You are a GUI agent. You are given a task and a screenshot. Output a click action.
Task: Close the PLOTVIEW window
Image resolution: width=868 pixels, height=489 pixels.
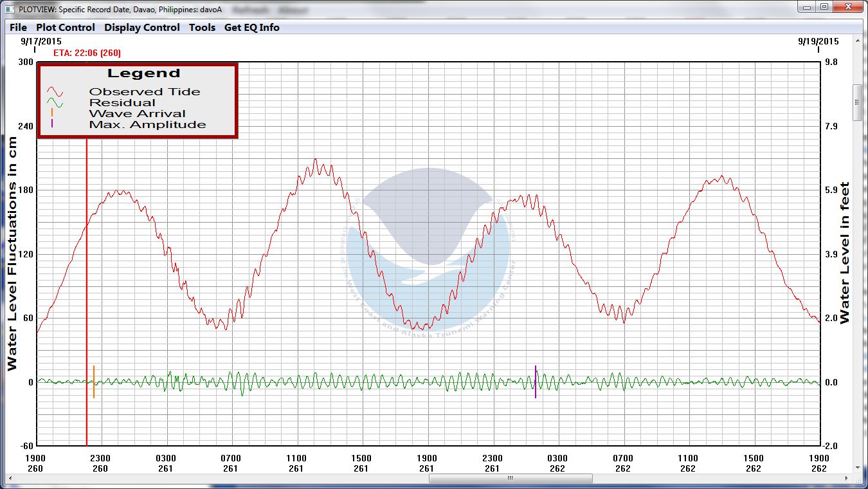pos(849,6)
